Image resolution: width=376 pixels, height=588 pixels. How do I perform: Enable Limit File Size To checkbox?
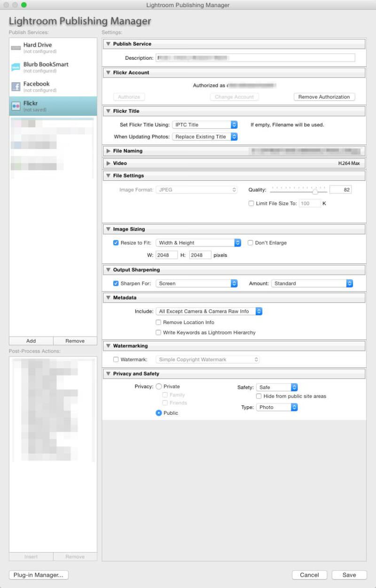pyautogui.click(x=251, y=203)
